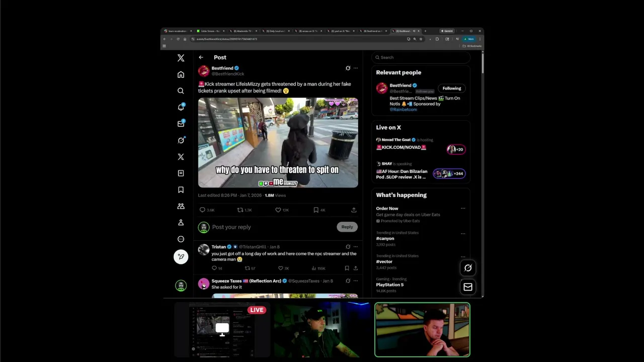644x362 pixels.
Task: Switch to Eddie Stream Kick tab
Action: tap(209, 31)
